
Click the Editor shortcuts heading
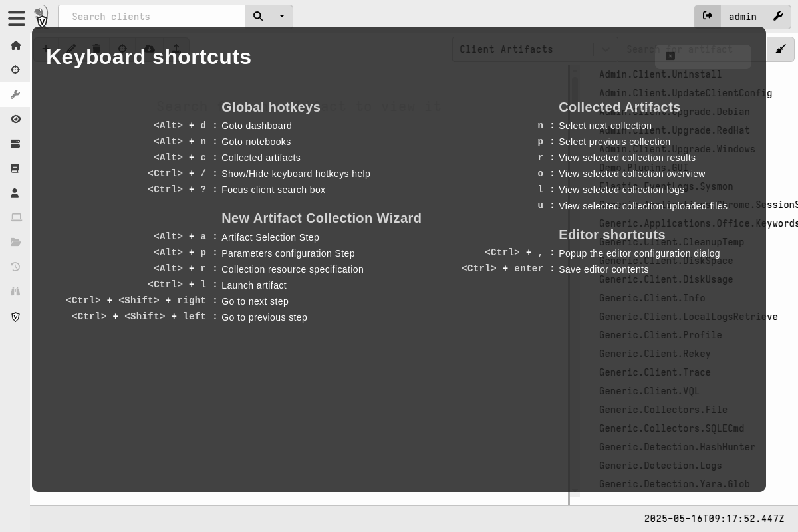click(x=612, y=235)
